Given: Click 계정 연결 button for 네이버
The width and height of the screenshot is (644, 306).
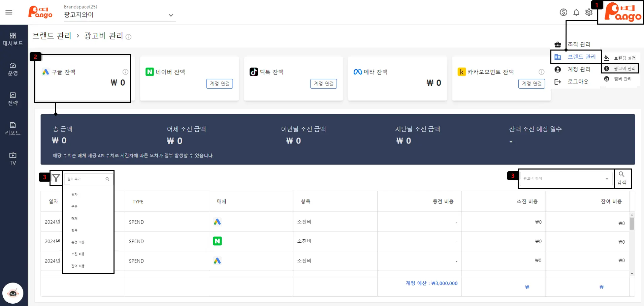Looking at the screenshot, I should (220, 84).
